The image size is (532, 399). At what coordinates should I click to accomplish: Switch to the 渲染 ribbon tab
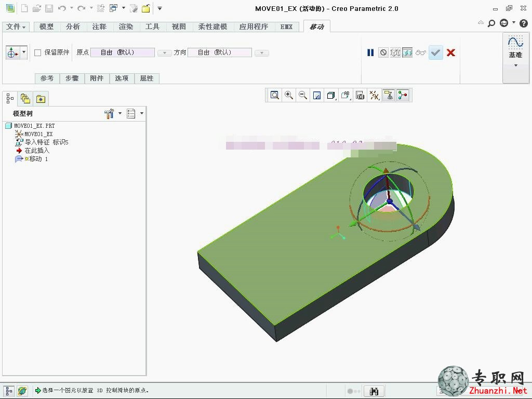(x=126, y=26)
